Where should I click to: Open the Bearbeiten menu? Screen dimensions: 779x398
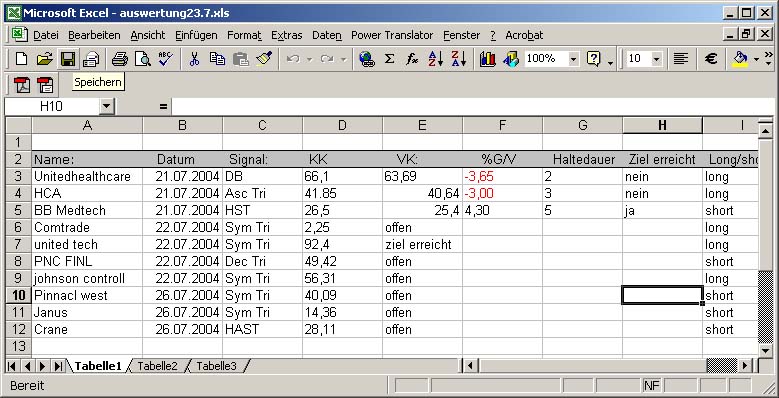(x=94, y=35)
